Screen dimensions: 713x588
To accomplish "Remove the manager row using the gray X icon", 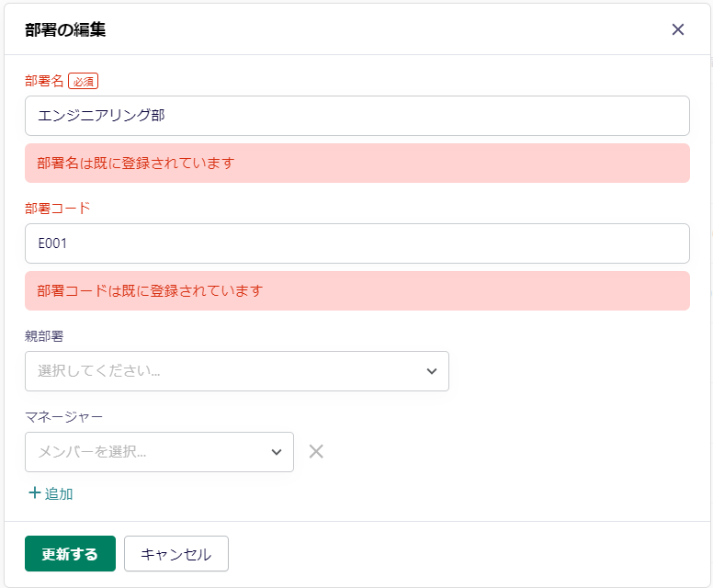I will tap(316, 451).
